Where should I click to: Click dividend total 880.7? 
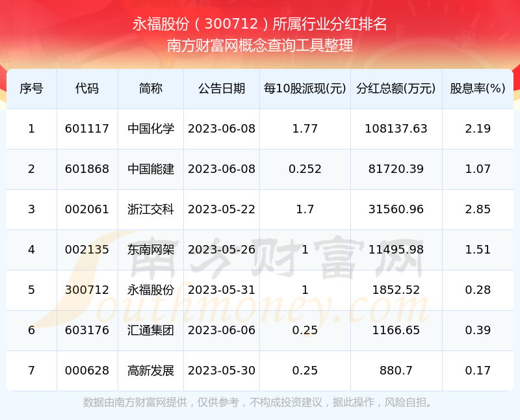point(396,371)
